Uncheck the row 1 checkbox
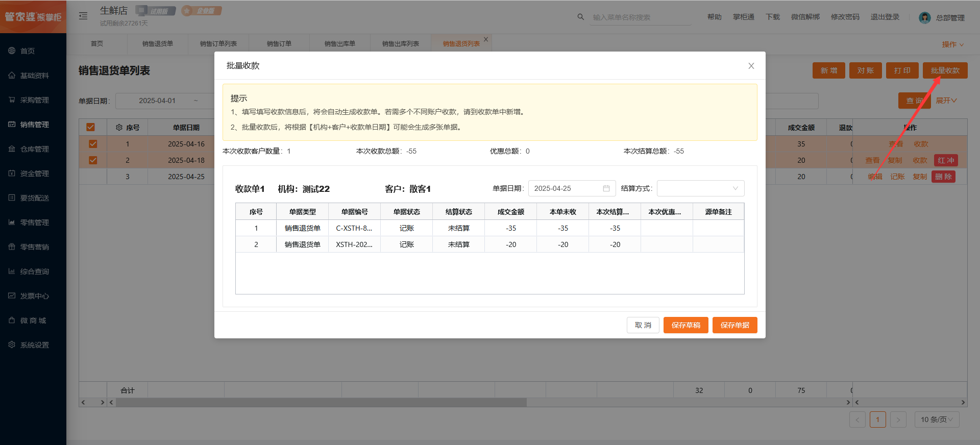The image size is (980, 445). coord(93,144)
